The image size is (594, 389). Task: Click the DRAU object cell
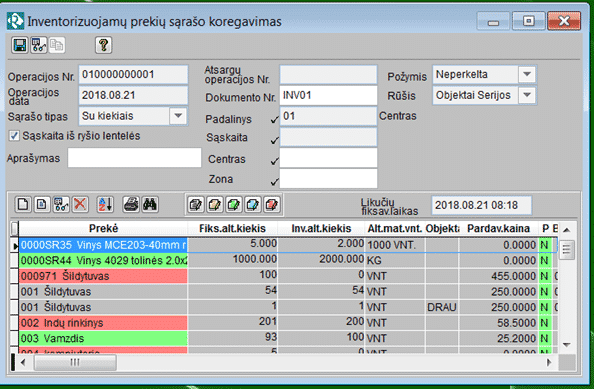coord(442,307)
